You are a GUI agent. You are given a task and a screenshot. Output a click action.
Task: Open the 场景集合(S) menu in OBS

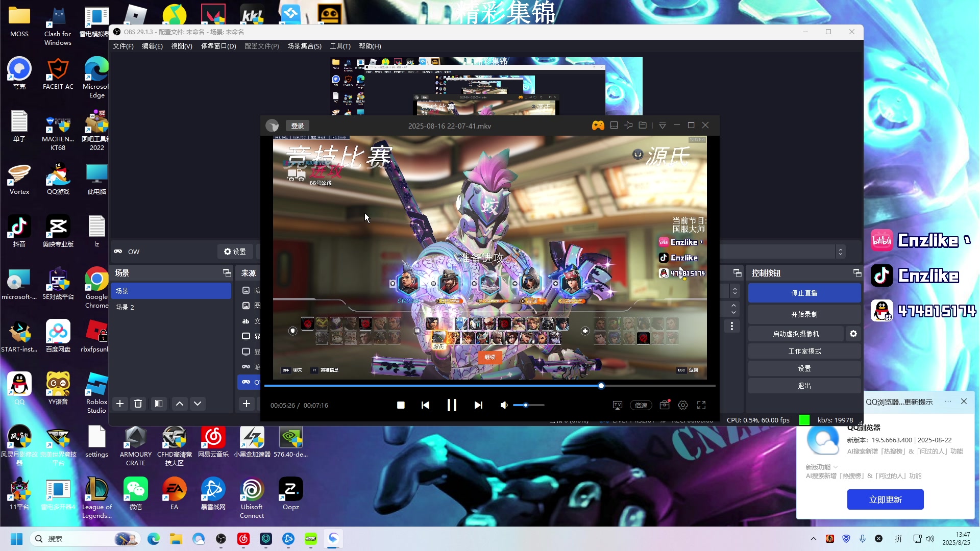pos(304,46)
